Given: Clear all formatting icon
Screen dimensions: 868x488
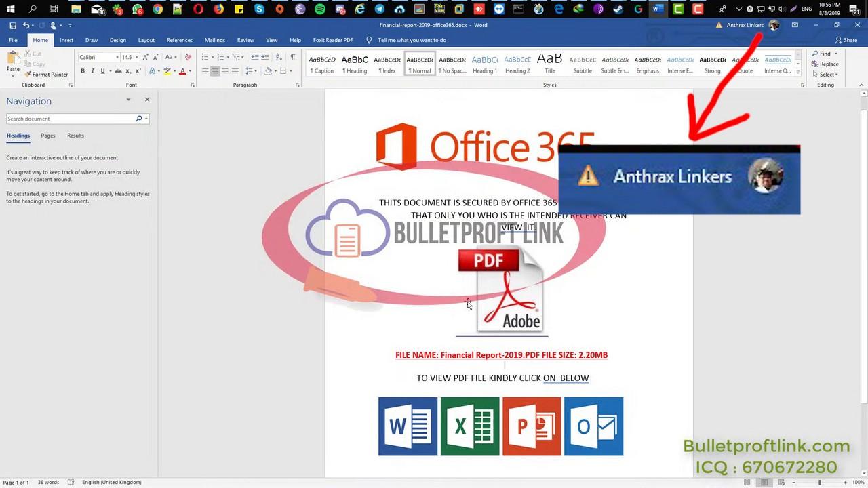Looking at the screenshot, I should [x=188, y=57].
